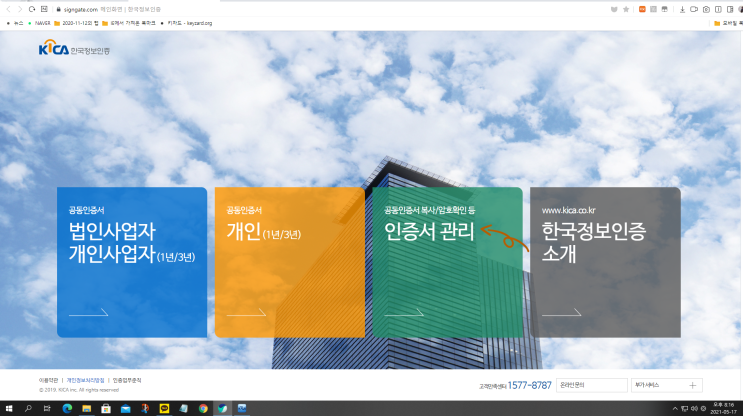Image resolution: width=743 pixels, height=416 pixels.
Task: Reload the signgate.com page
Action: coord(32,9)
